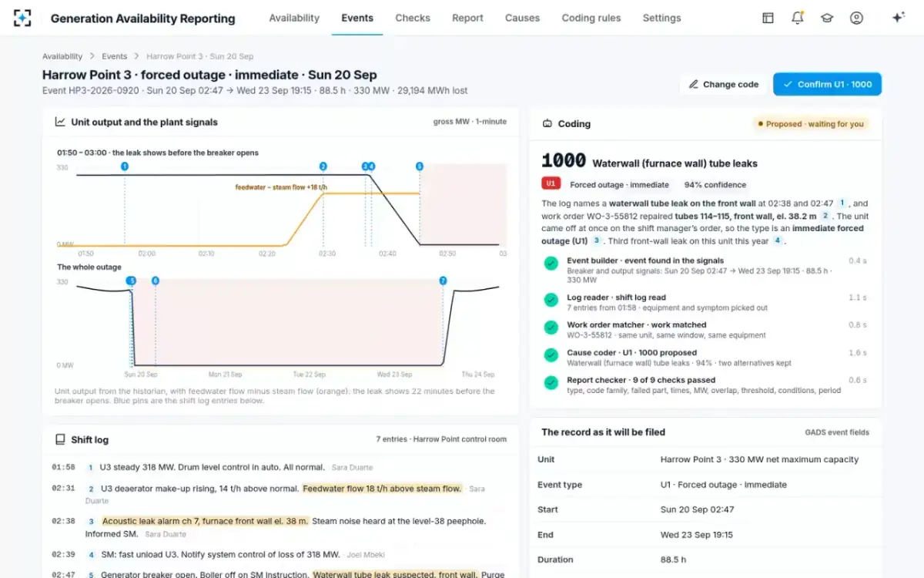Open reference 4 after 'this unit this year'

(778, 241)
